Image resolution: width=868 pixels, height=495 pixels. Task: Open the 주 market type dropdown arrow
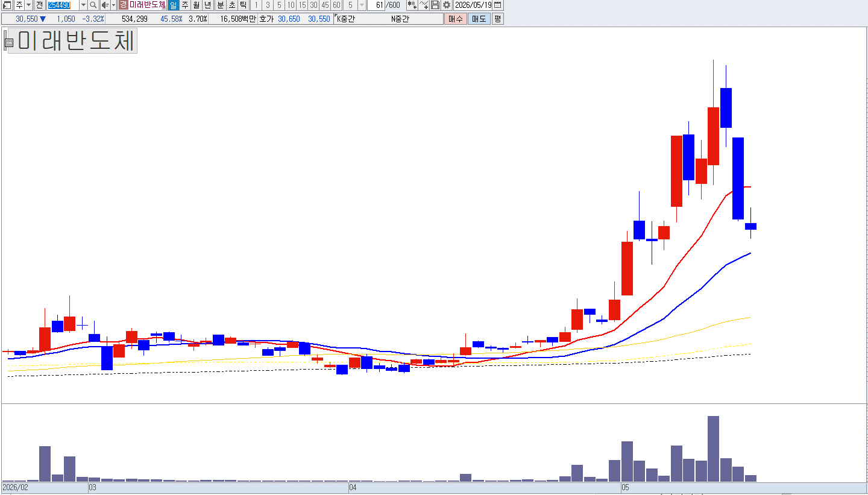tap(28, 5)
